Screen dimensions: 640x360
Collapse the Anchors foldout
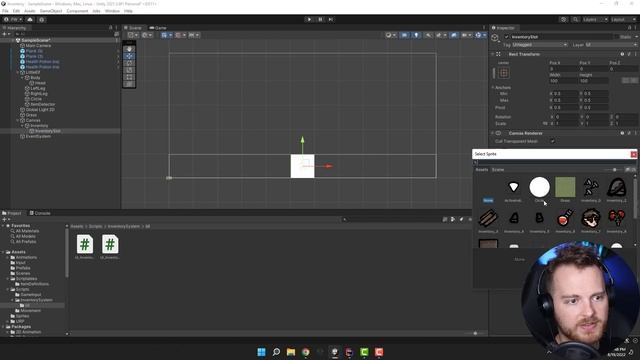tap(493, 87)
